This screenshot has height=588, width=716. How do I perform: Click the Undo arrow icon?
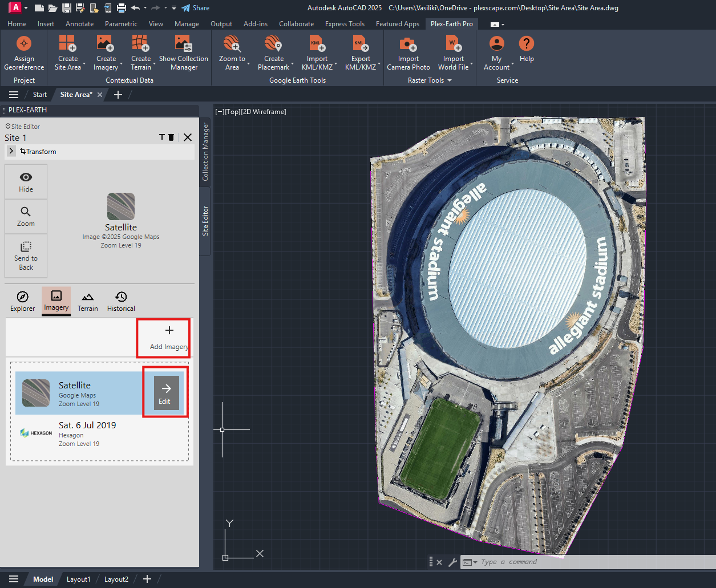(x=135, y=8)
